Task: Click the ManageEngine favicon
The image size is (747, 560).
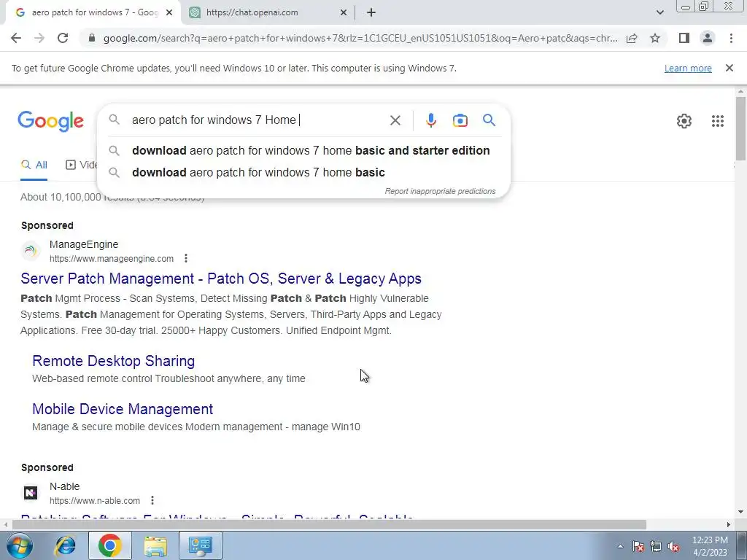Action: (31, 251)
